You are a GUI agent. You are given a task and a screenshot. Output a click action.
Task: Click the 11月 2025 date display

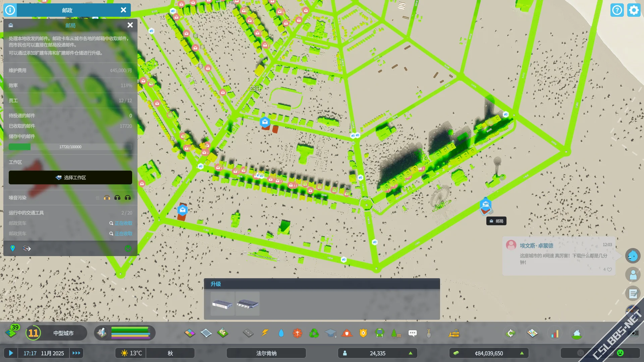click(x=52, y=353)
